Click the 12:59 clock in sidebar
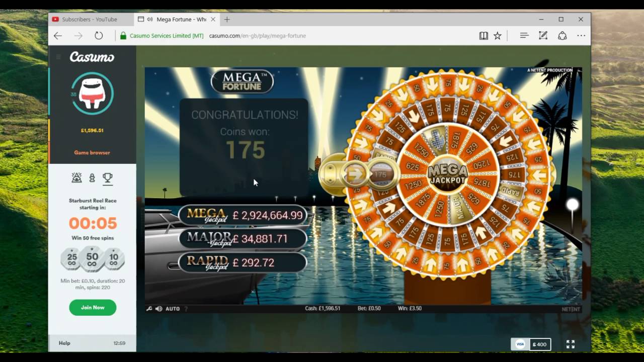Viewport: 644px width, 362px height. (119, 343)
